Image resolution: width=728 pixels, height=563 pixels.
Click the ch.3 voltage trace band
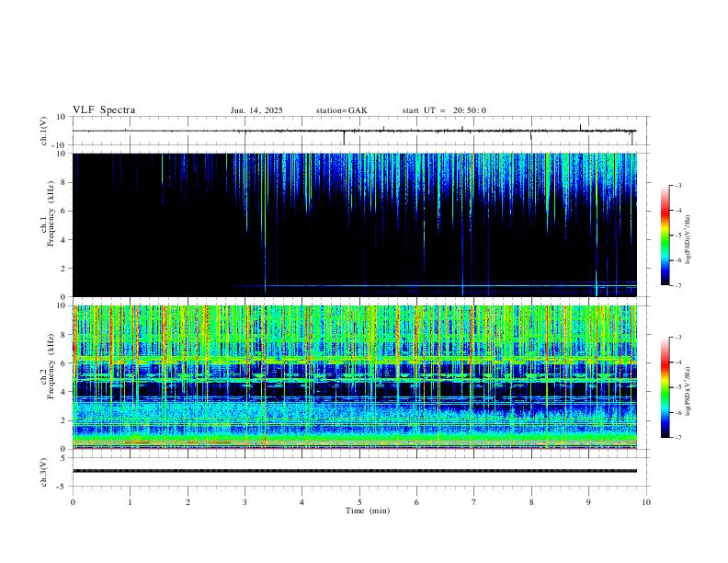tap(355, 471)
